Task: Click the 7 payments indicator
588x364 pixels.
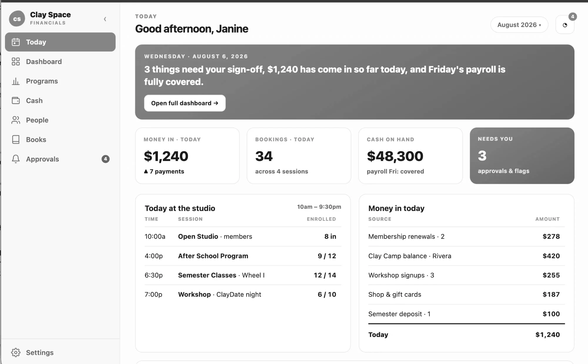Action: 164,172
